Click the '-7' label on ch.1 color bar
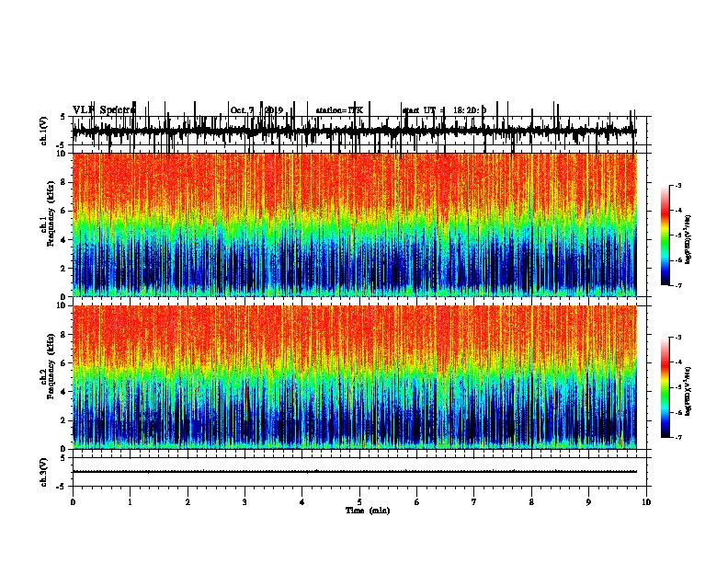The width and height of the screenshot is (728, 563). coord(678,285)
